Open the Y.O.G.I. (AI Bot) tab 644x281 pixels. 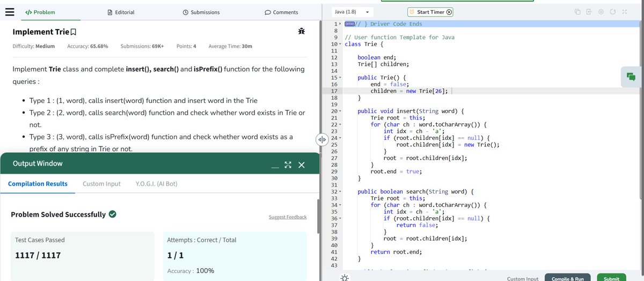click(x=156, y=184)
